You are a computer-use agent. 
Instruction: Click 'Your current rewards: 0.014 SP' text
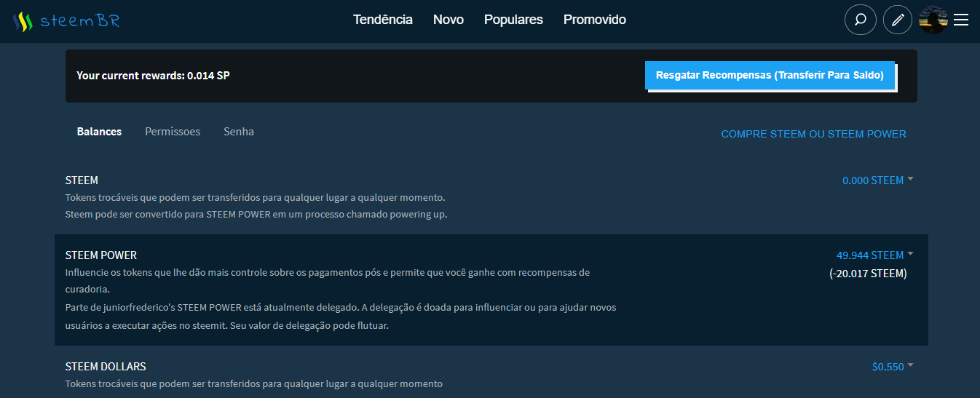tap(153, 76)
